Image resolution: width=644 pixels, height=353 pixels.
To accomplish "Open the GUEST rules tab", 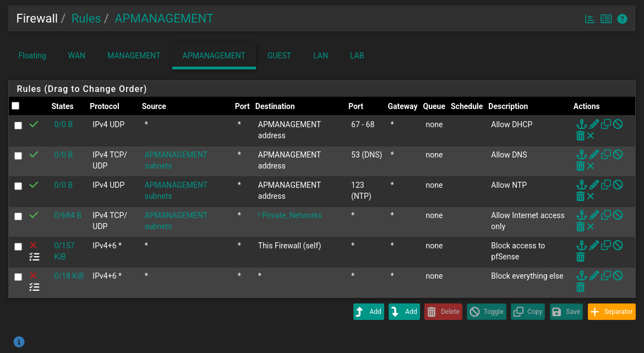I will pyautogui.click(x=279, y=56).
